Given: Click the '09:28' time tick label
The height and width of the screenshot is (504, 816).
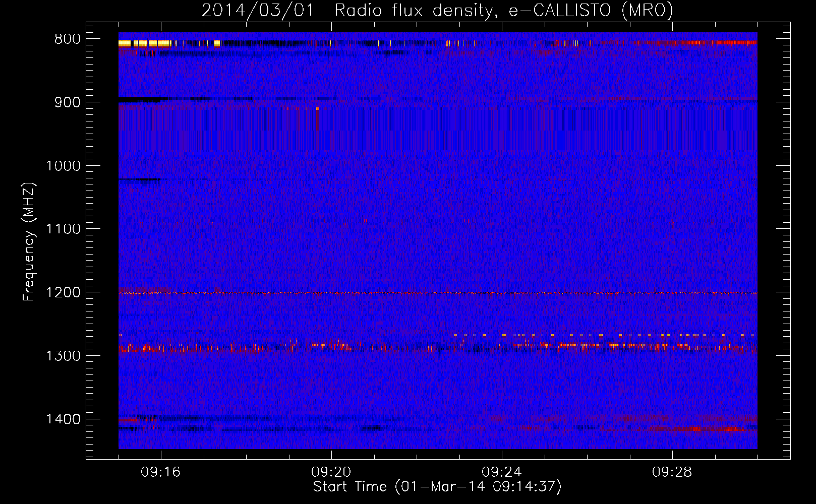Looking at the screenshot, I should pos(672,472).
